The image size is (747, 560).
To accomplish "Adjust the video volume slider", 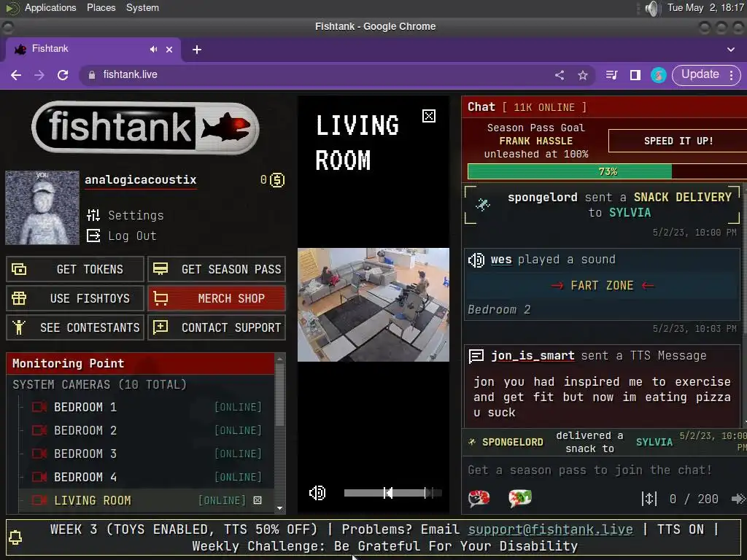I will click(x=392, y=493).
